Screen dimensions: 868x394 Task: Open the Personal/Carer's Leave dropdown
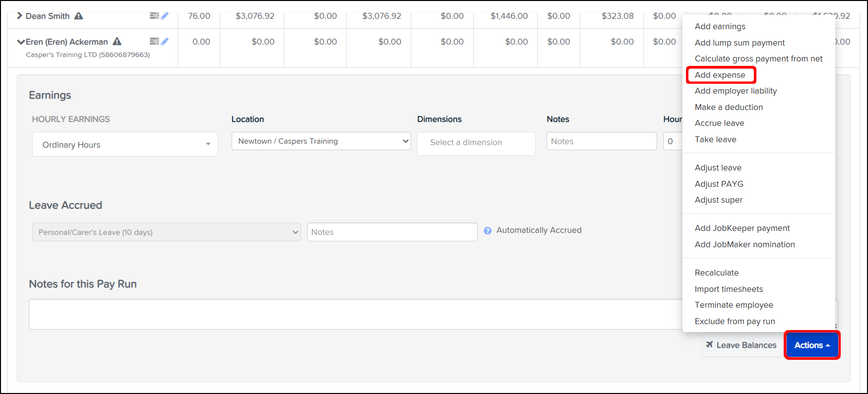166,232
